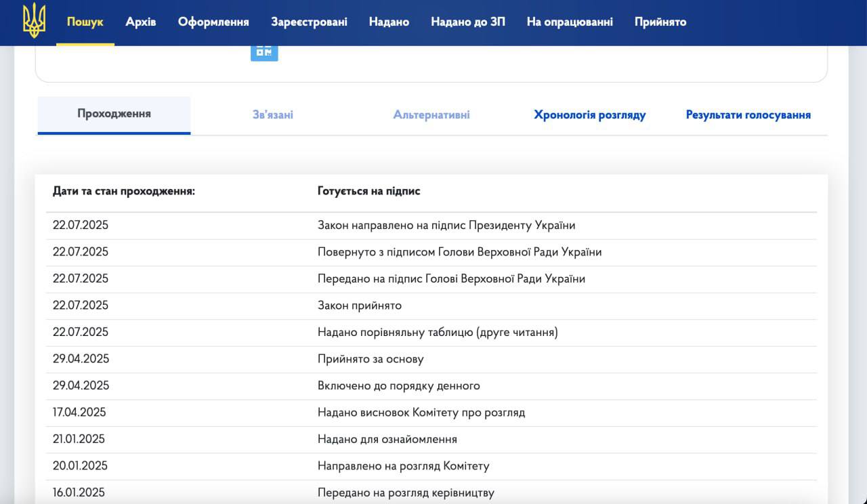Click the 'Надано для ознайомлення' entry
The width and height of the screenshot is (867, 504).
(x=387, y=439)
